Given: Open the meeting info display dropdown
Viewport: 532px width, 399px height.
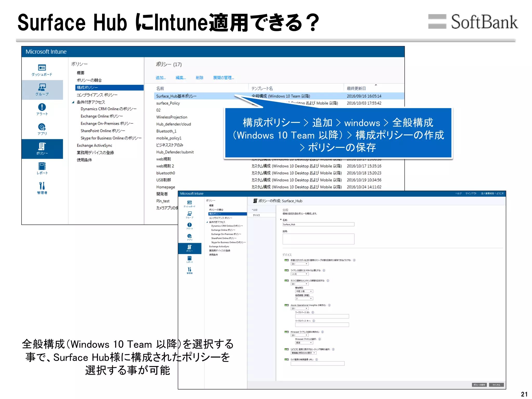Looking at the screenshot, I should click(303, 353).
